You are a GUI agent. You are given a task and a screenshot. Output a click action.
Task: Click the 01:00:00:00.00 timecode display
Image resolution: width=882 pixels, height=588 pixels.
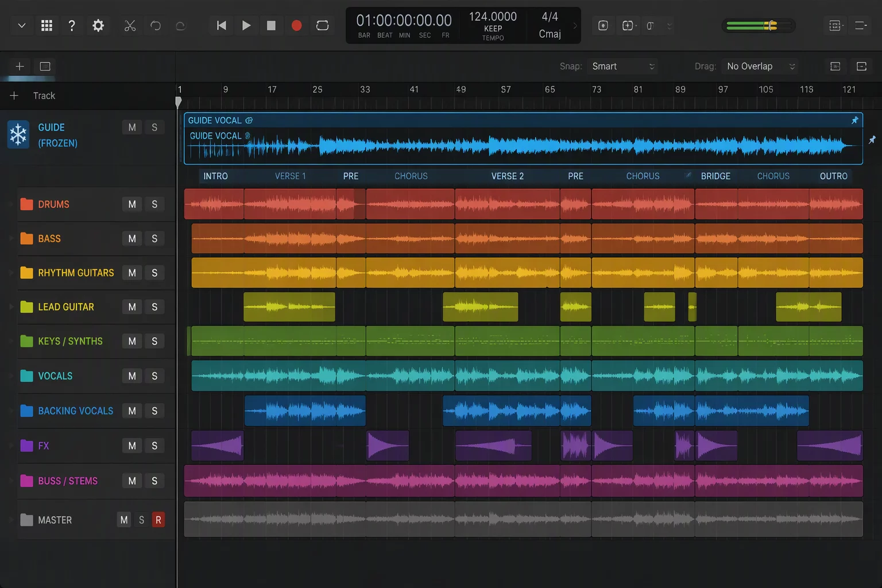click(x=404, y=21)
